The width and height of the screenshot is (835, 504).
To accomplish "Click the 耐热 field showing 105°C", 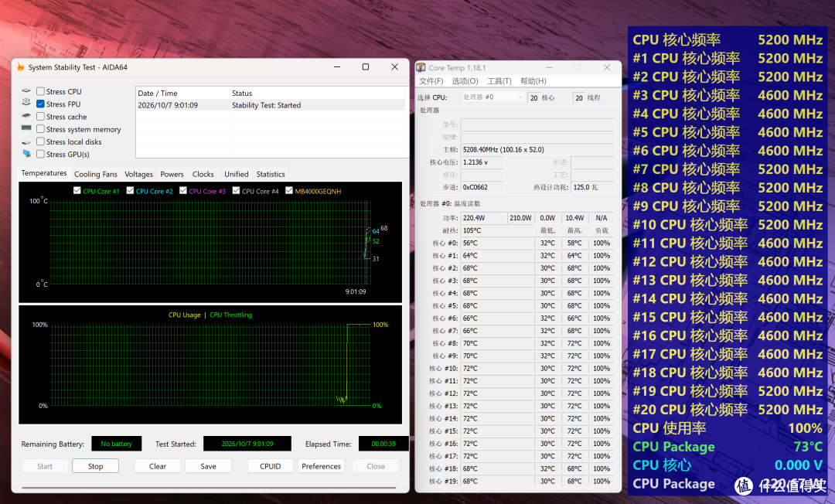I will pyautogui.click(x=497, y=230).
